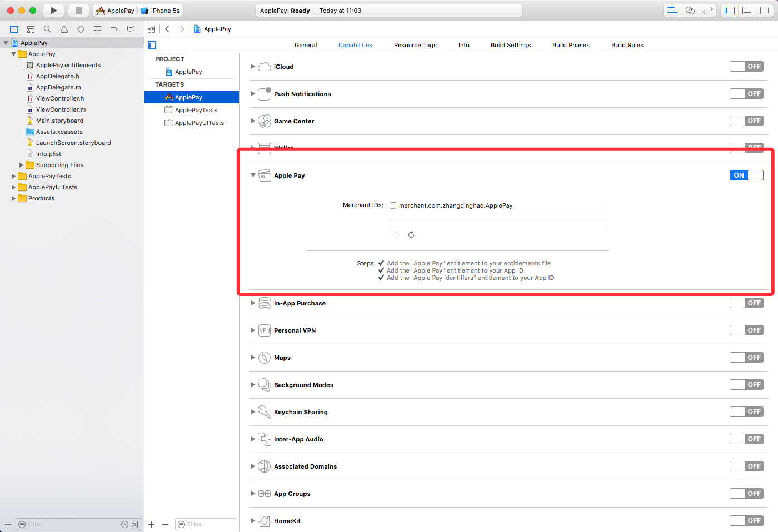Collapse the Apple Pay section
778x532 pixels.
[253, 175]
